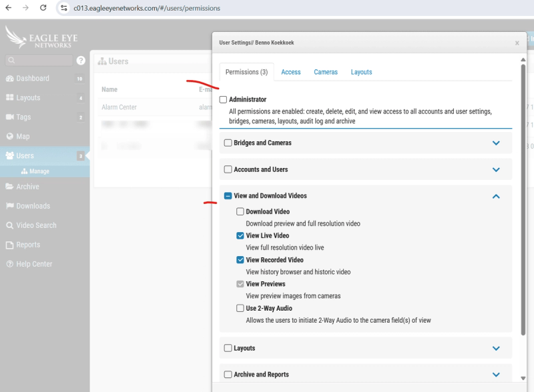This screenshot has width=534, height=392.
Task: Click the Downloads flag icon
Action: pos(10,206)
